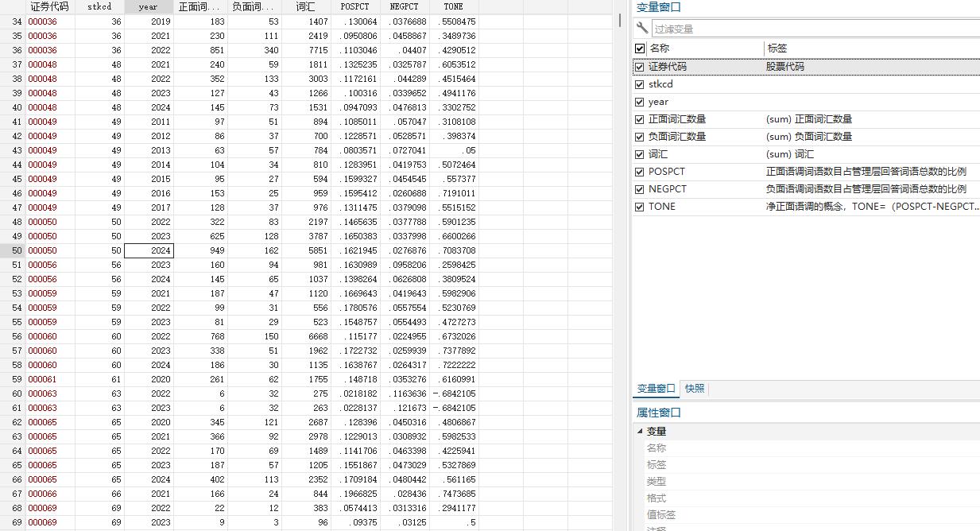Toggle the select-all checkbox beside 名称
Screen dimensions: 980x531
pos(641,48)
